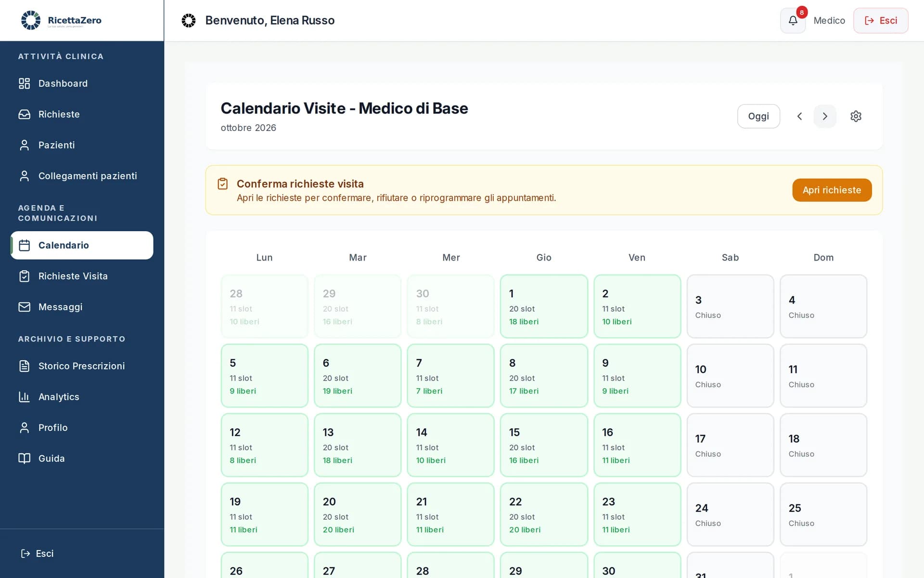924x578 pixels.
Task: Click the Storico Prescrizioni document icon
Action: point(25,366)
